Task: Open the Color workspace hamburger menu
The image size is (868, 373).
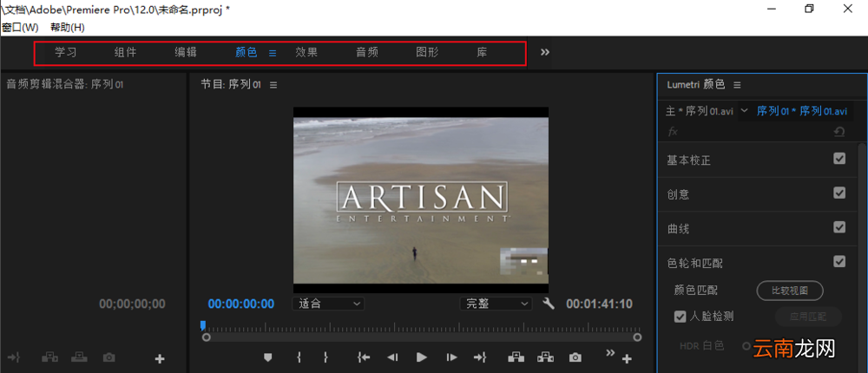Action: click(273, 53)
